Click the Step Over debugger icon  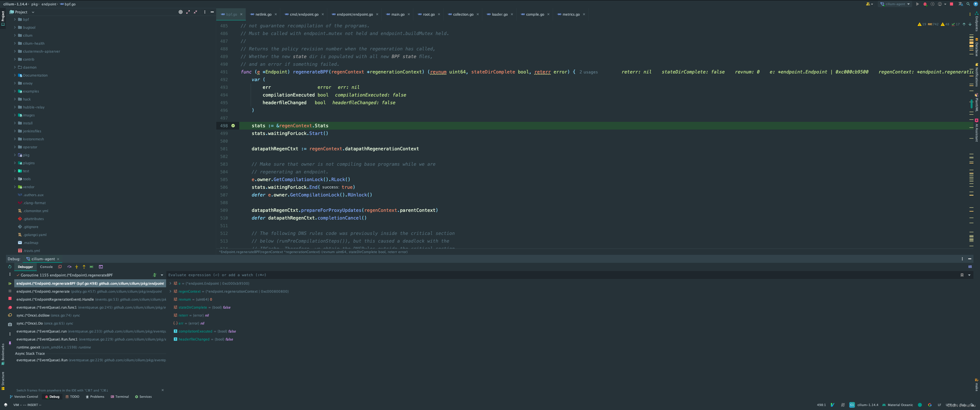coord(70,266)
